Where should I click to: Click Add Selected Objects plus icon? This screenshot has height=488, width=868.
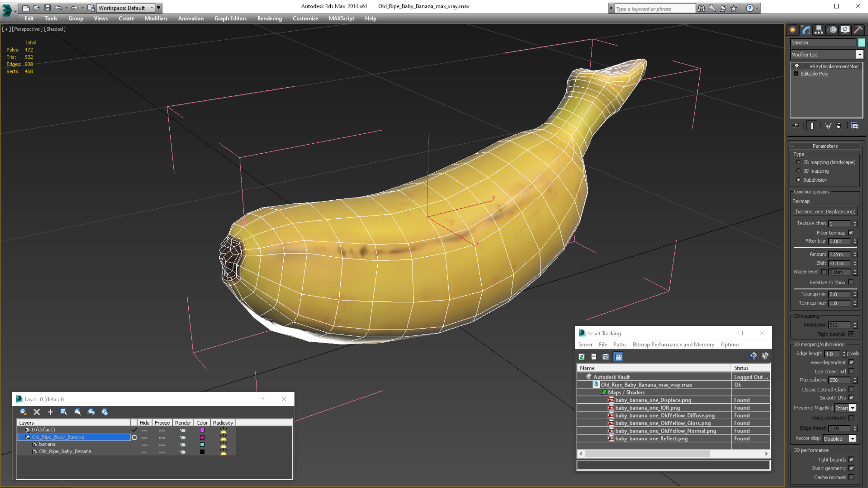[x=50, y=411]
